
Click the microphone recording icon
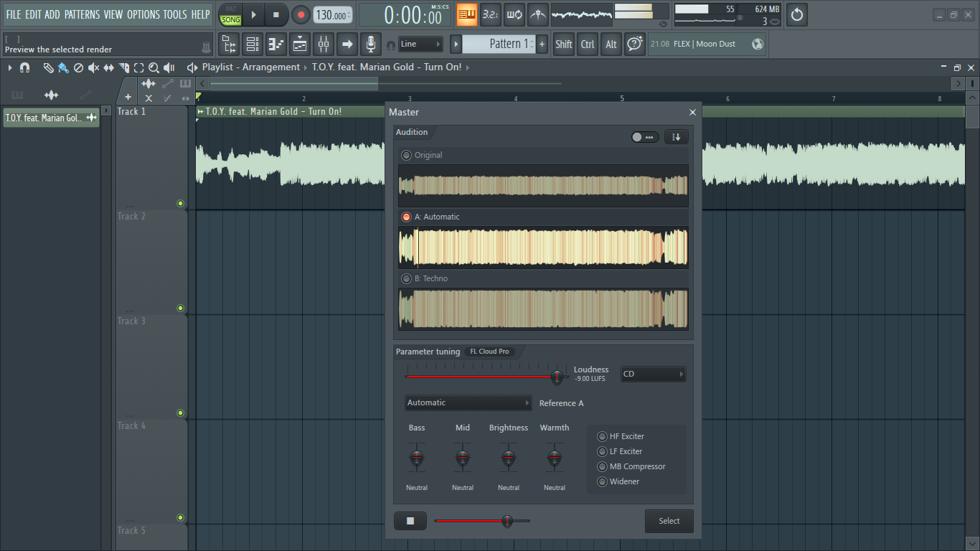(370, 44)
